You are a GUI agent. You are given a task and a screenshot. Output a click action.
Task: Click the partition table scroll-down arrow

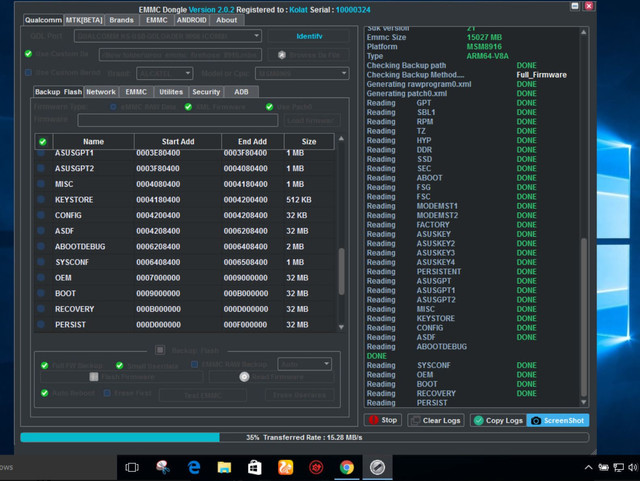[341, 327]
